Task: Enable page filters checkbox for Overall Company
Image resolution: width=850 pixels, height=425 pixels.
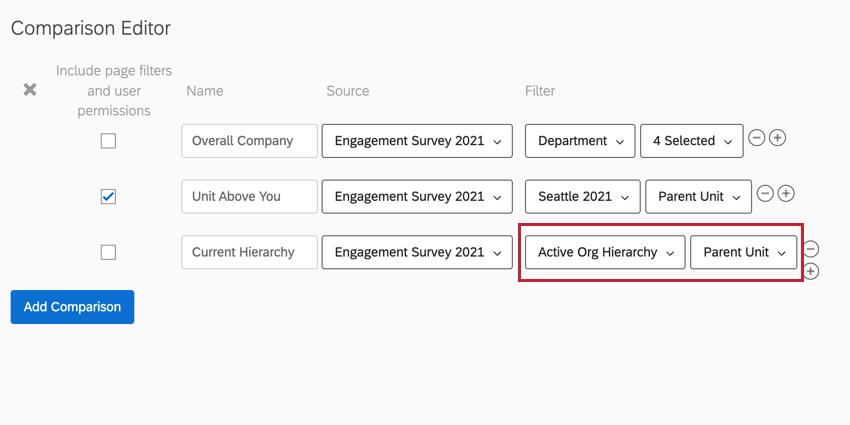Action: point(108,141)
